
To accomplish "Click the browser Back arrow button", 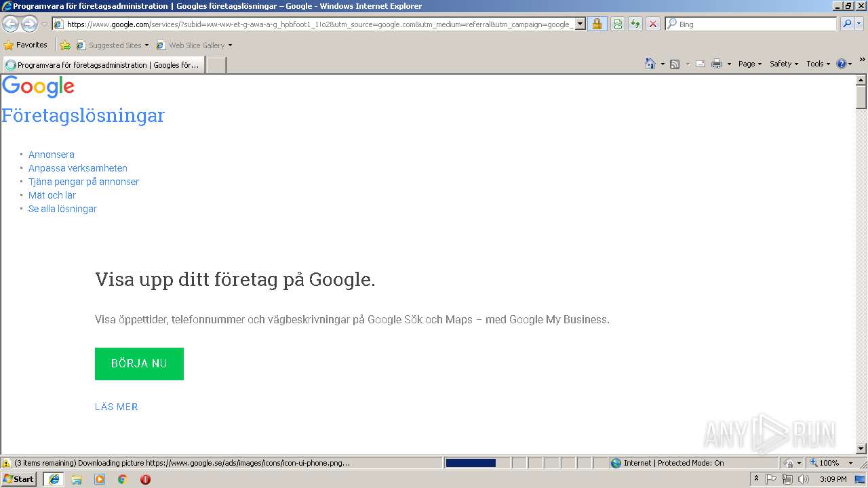I will click(x=10, y=24).
